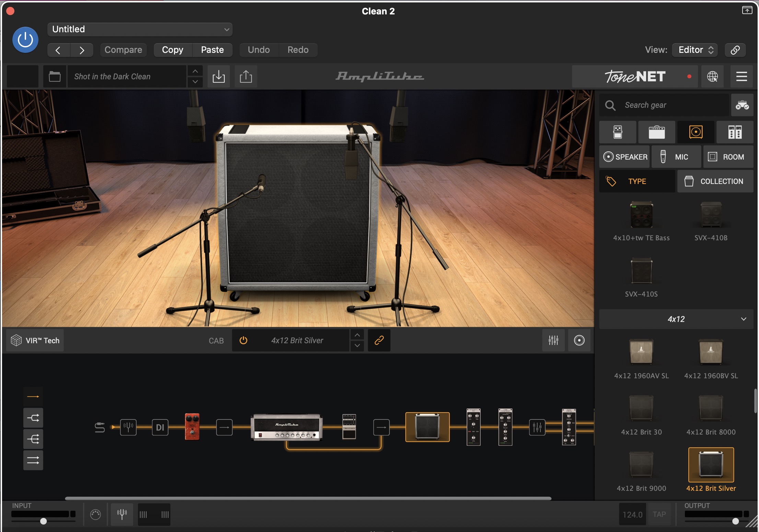Image resolution: width=759 pixels, height=532 pixels.
Task: Click the Undo button
Action: tap(259, 50)
